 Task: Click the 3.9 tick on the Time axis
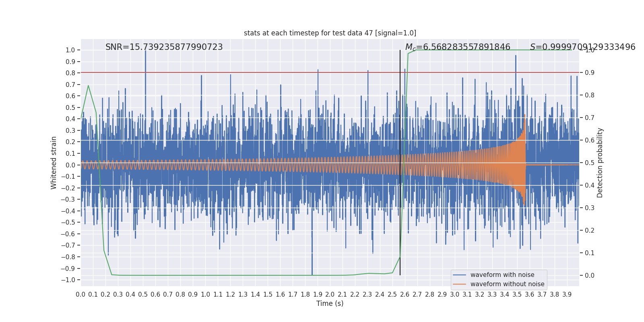click(567, 295)
